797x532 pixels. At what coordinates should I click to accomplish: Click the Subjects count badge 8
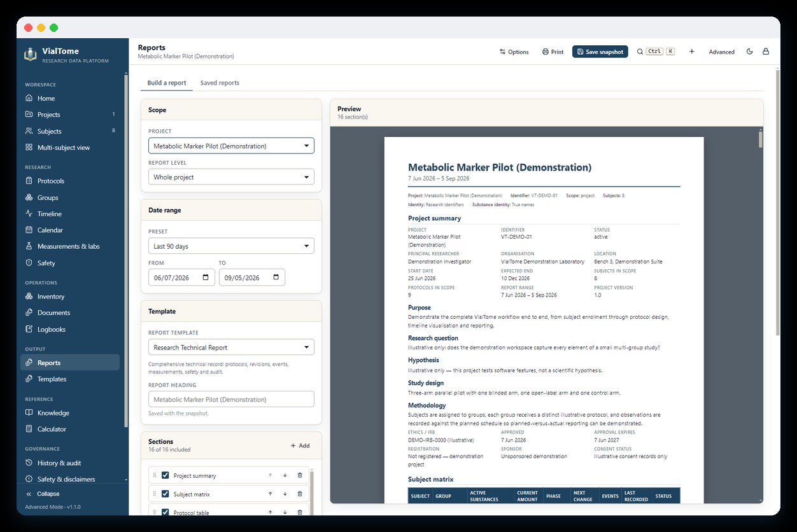click(113, 131)
